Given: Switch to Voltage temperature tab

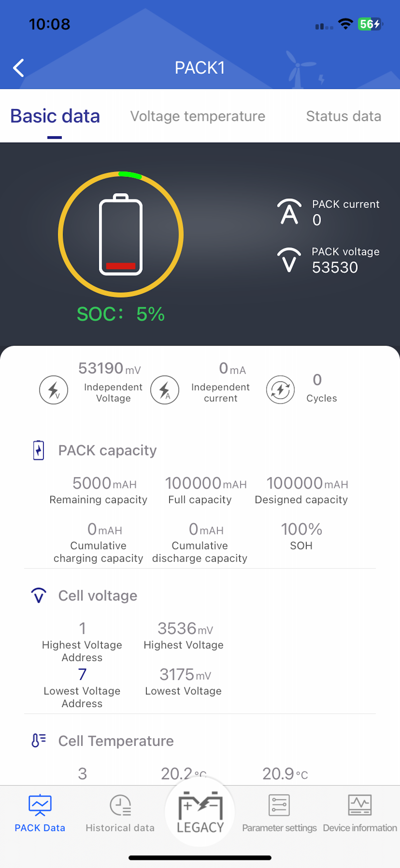Looking at the screenshot, I should tap(198, 116).
